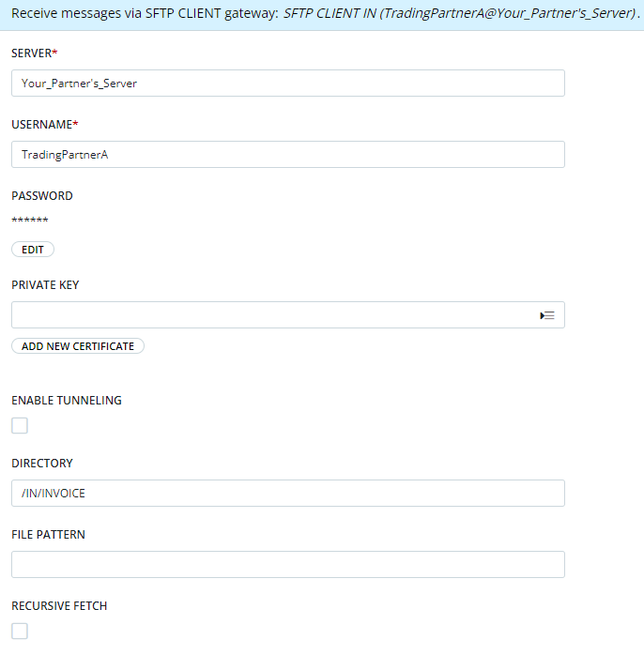Screen dimensions: 644x655
Task: Select the Directory field showing /IN/INVOICE
Action: (x=287, y=494)
